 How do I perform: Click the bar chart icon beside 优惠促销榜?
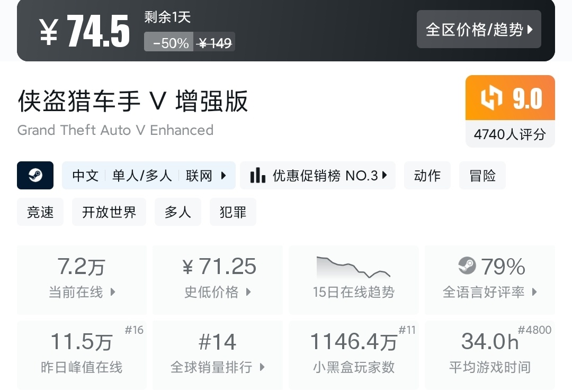pos(258,176)
